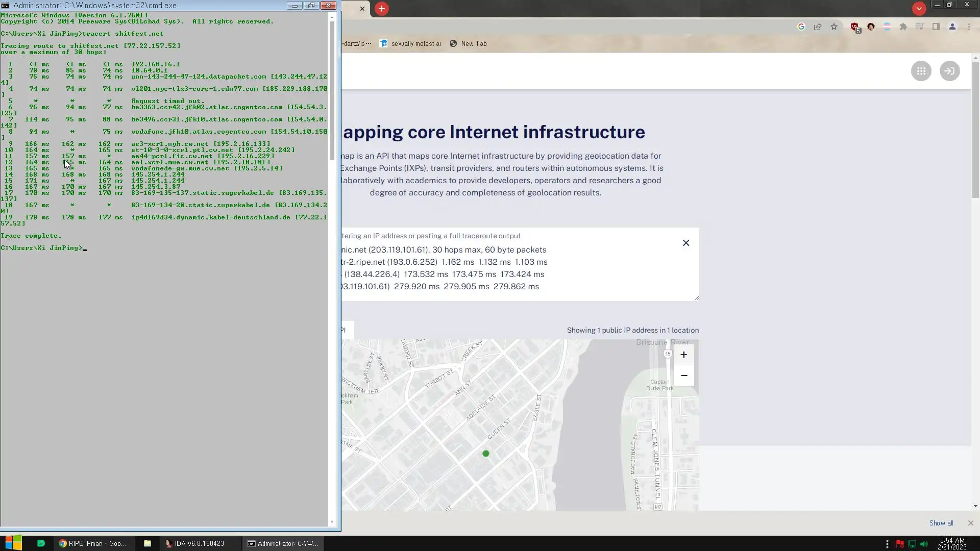
Task: Open the New Tab bookmark
Action: click(x=468, y=43)
